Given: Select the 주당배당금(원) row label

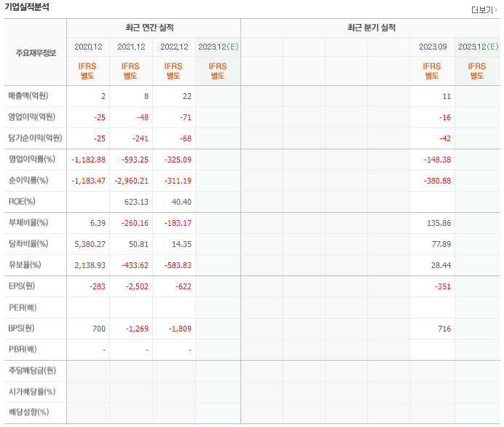Looking at the screenshot, I should click(x=32, y=370).
